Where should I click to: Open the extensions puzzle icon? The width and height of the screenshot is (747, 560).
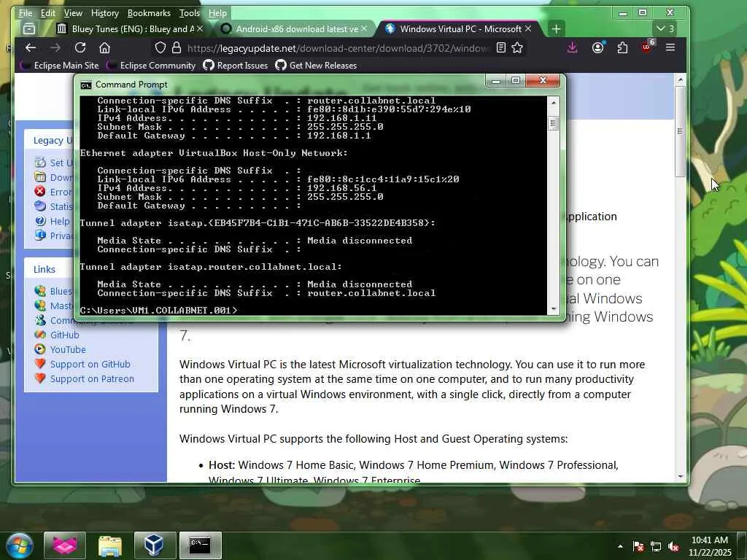click(x=622, y=47)
